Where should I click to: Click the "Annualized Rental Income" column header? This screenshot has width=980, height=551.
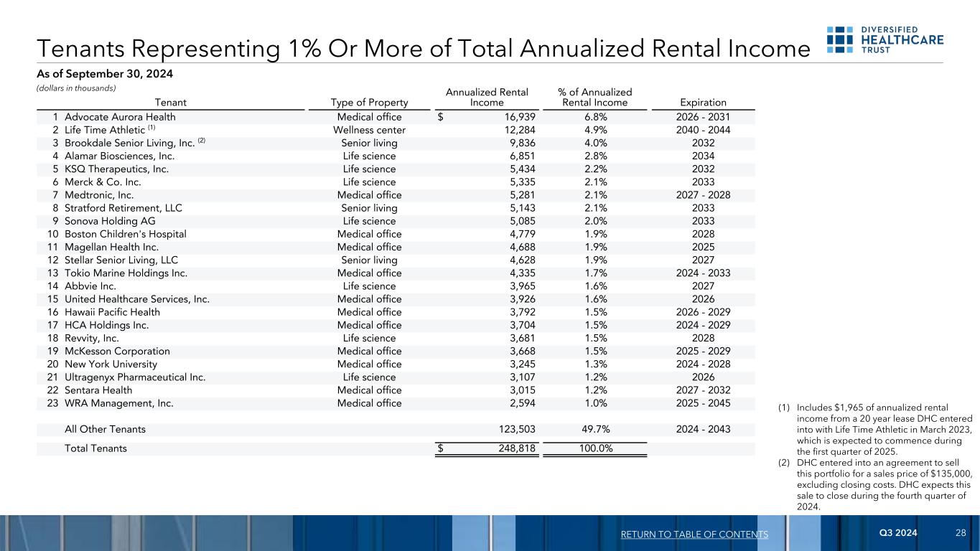point(487,98)
